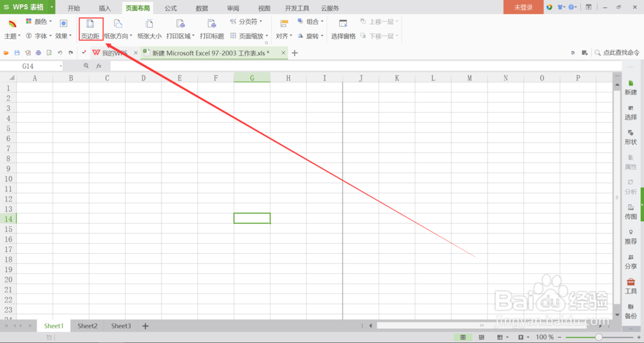This screenshot has height=343, width=644.
Task: Switch to the Sheet2 tab
Action: click(88, 326)
